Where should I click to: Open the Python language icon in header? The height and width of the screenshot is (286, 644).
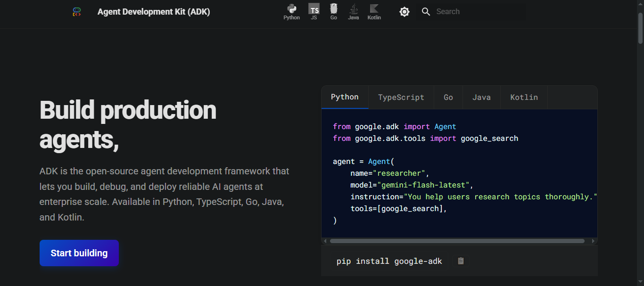(291, 12)
